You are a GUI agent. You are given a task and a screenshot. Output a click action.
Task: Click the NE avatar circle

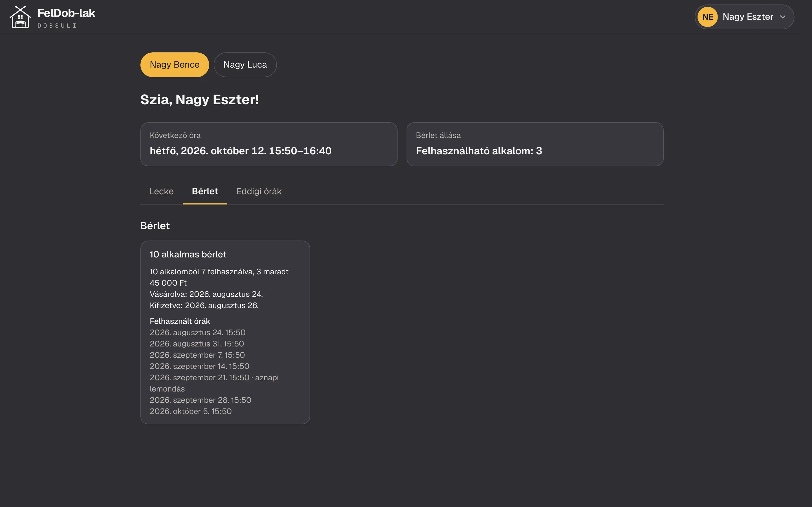click(707, 17)
